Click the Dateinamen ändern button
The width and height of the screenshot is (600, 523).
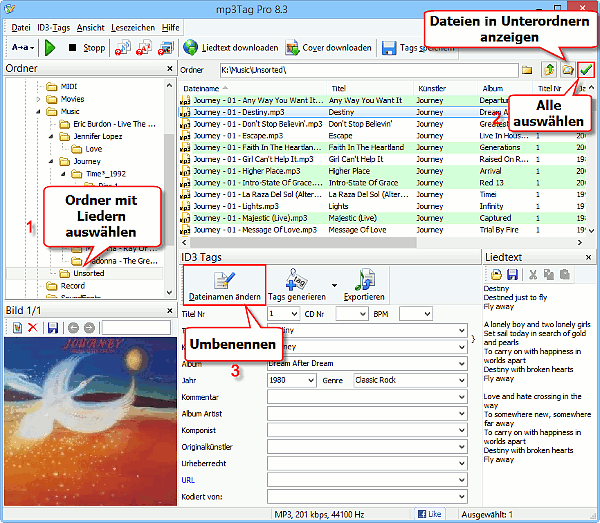coord(225,285)
